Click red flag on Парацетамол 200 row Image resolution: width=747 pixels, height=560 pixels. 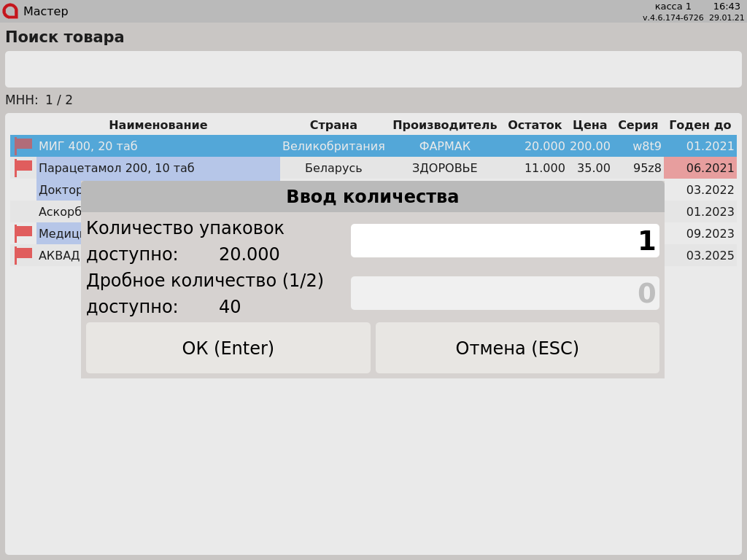[23, 168]
